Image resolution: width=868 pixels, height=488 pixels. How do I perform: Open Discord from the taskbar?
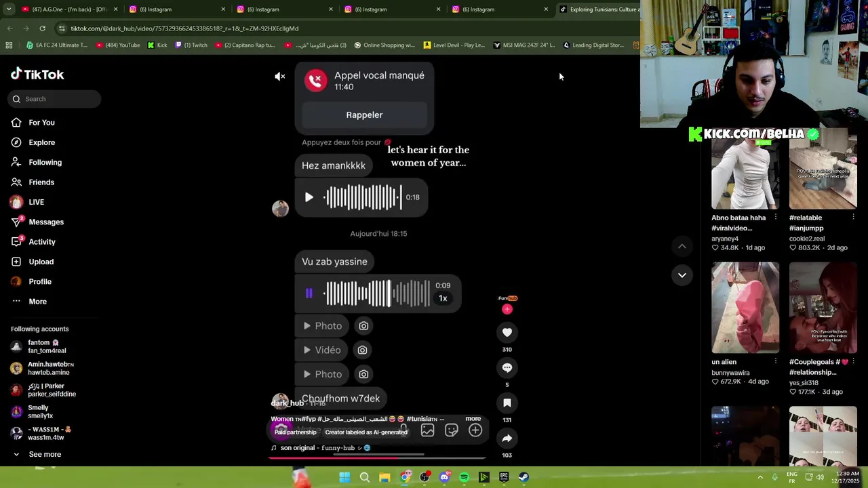pyautogui.click(x=444, y=477)
